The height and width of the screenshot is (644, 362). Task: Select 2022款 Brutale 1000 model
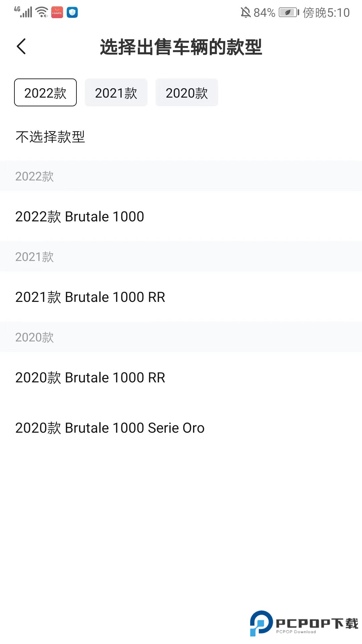[80, 216]
